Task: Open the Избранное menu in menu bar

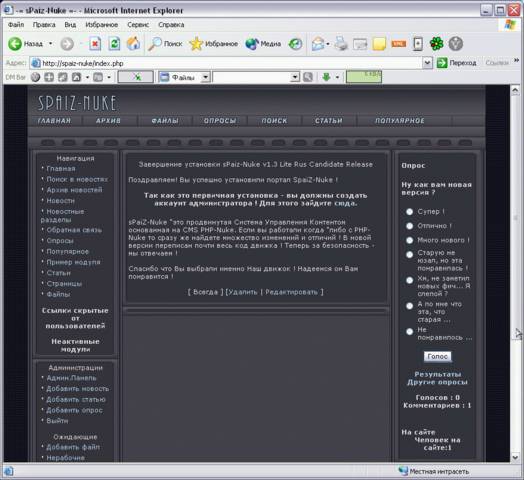Action: 102,25
